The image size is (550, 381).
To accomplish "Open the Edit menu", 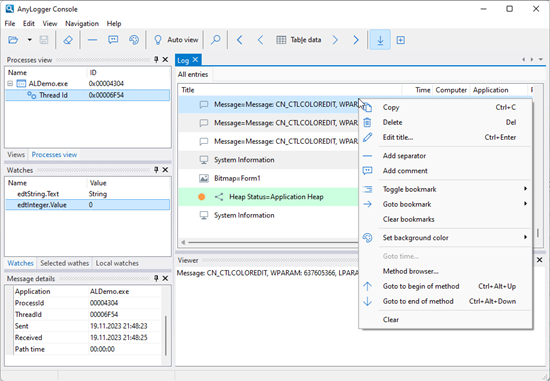I will pyautogui.click(x=29, y=24).
